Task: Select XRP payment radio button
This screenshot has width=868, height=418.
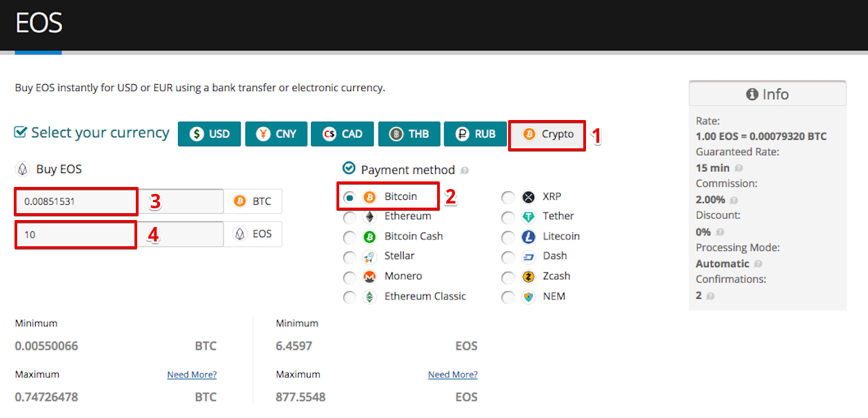Action: click(x=508, y=197)
